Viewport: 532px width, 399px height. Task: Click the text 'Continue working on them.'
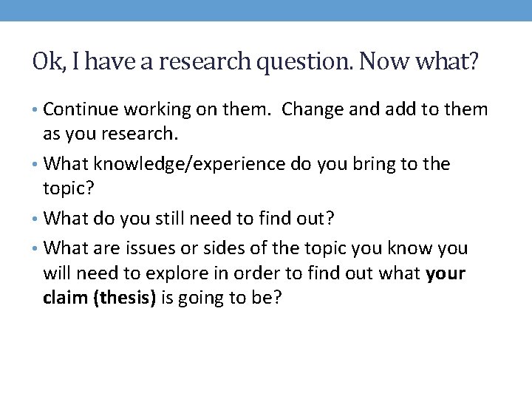pyautogui.click(x=157, y=109)
